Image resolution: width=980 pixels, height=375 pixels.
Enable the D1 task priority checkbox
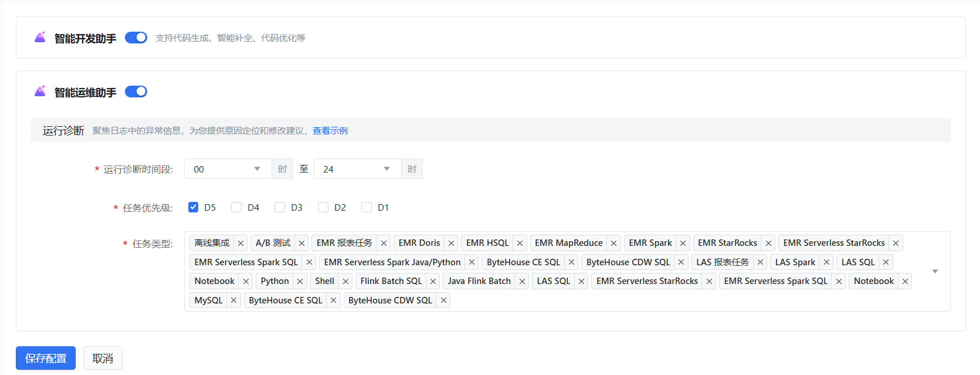[x=367, y=207]
